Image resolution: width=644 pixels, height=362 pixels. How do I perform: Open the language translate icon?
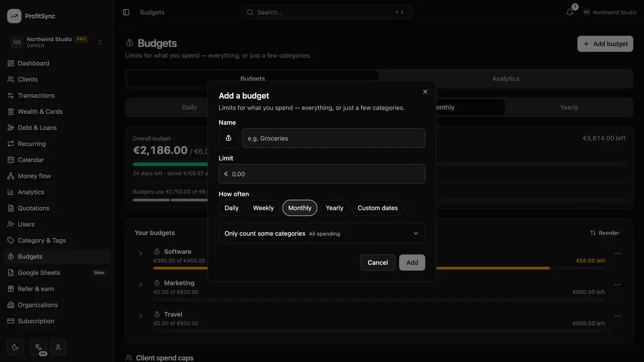[38, 347]
